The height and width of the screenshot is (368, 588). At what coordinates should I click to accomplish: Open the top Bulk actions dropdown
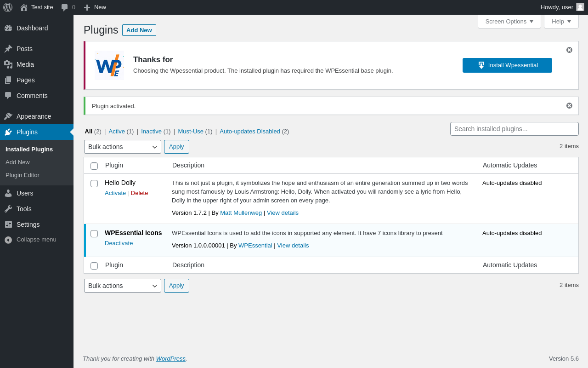123,147
